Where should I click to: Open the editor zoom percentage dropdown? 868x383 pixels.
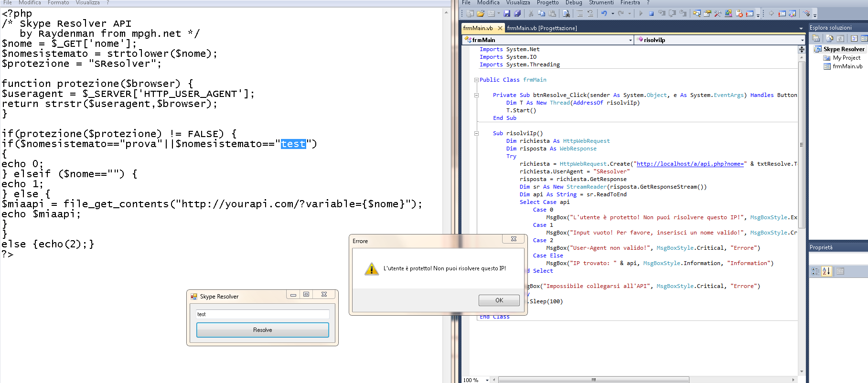[x=487, y=380]
